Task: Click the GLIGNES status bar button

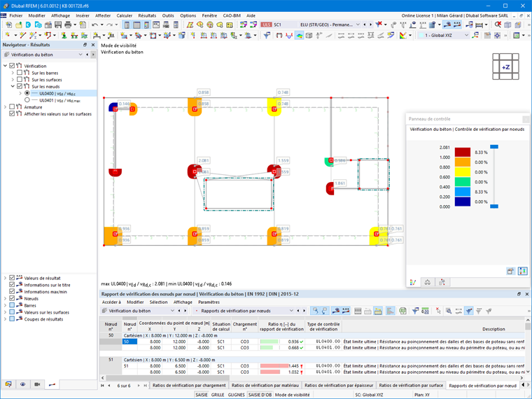Action: 236,395
